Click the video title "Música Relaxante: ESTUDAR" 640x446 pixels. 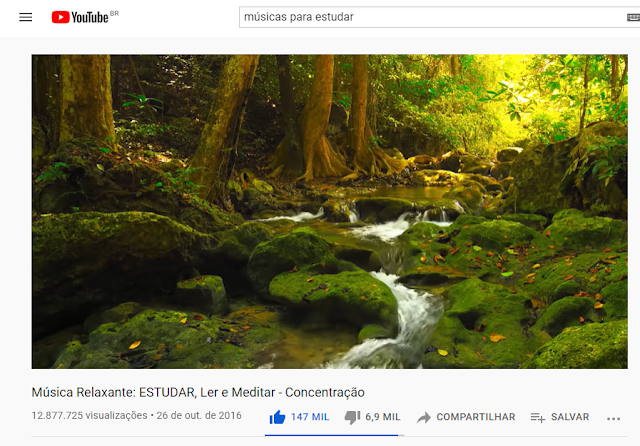point(113,392)
